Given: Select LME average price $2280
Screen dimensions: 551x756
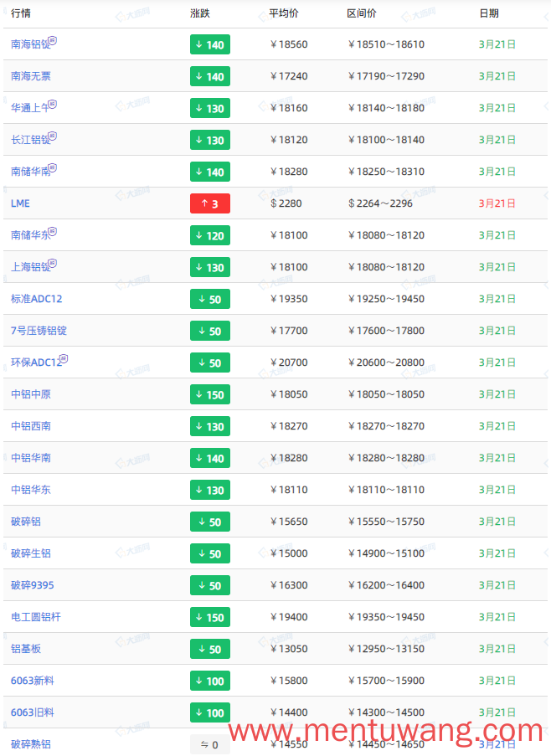Looking at the screenshot, I should click(x=286, y=203).
